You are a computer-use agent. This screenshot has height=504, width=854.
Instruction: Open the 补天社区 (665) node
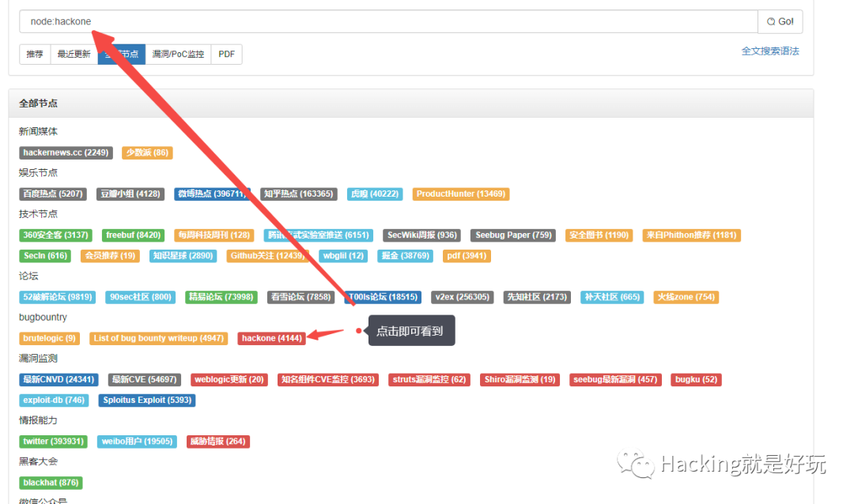(612, 298)
